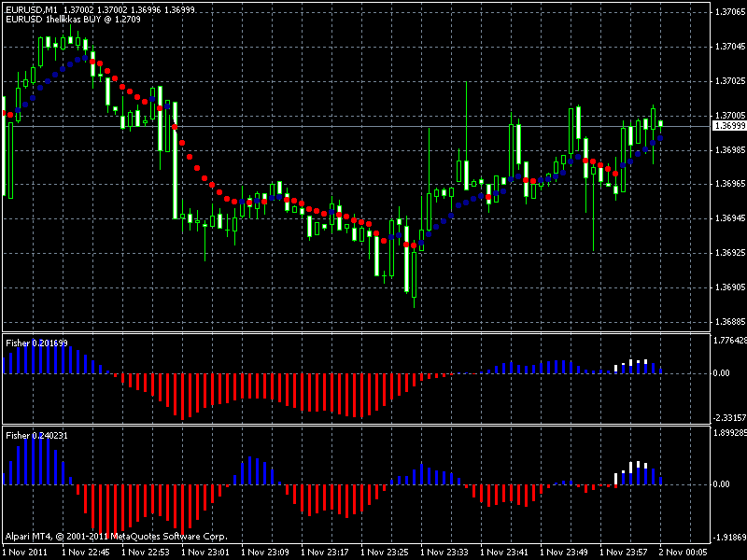This screenshot has height=560, width=747.
Task: Click the 1.899285 indicator scale maximum
Action: coord(729,433)
